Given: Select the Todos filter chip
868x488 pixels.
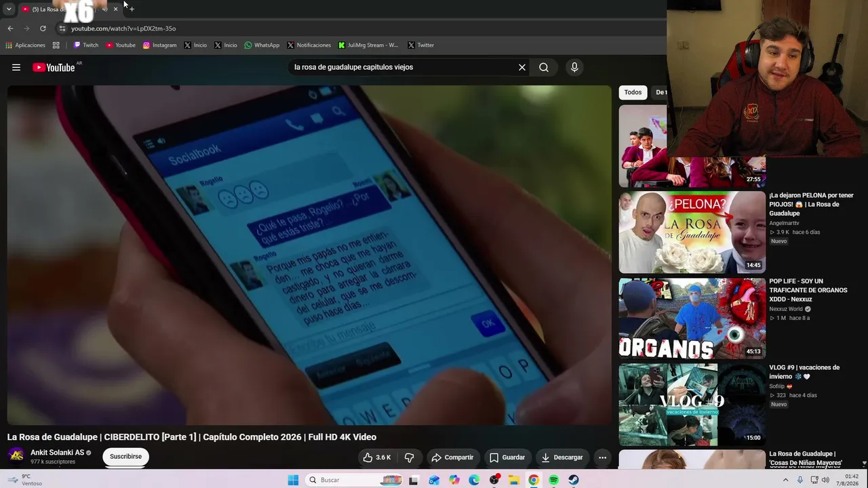Looking at the screenshot, I should [x=633, y=92].
